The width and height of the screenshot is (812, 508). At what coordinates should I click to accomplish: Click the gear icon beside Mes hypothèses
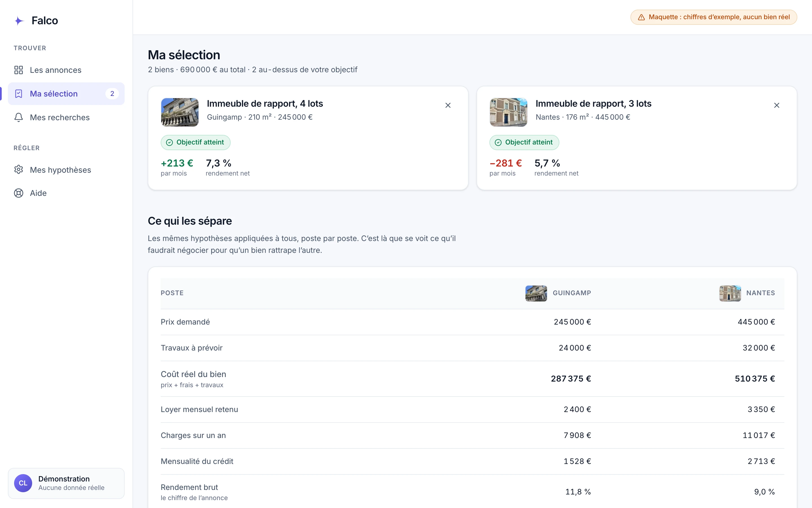(x=18, y=169)
